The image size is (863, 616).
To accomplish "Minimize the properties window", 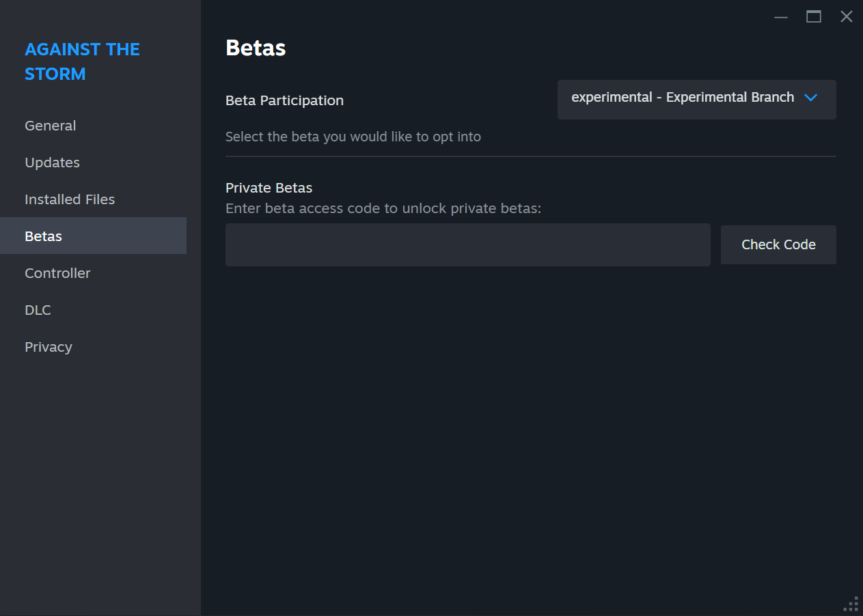I will [x=781, y=17].
